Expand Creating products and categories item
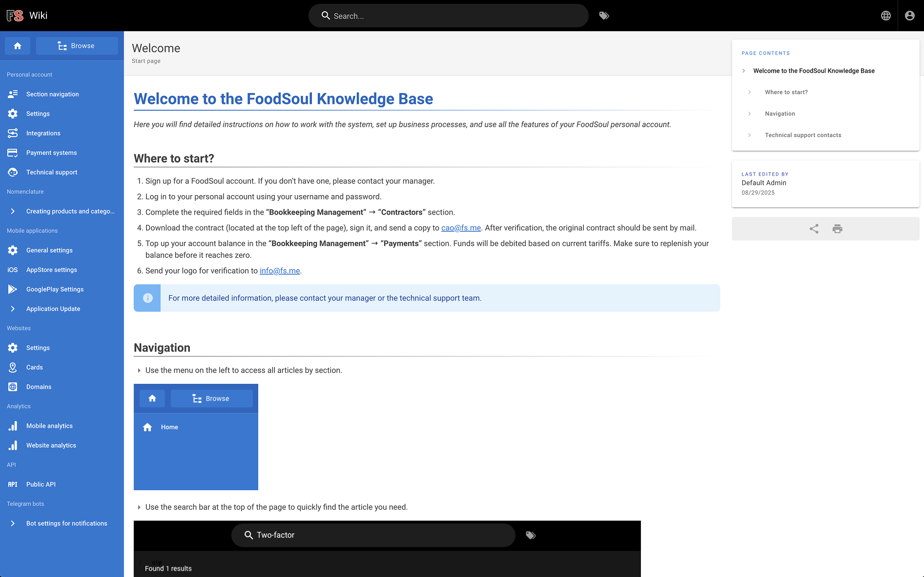The image size is (924, 577). (x=13, y=211)
